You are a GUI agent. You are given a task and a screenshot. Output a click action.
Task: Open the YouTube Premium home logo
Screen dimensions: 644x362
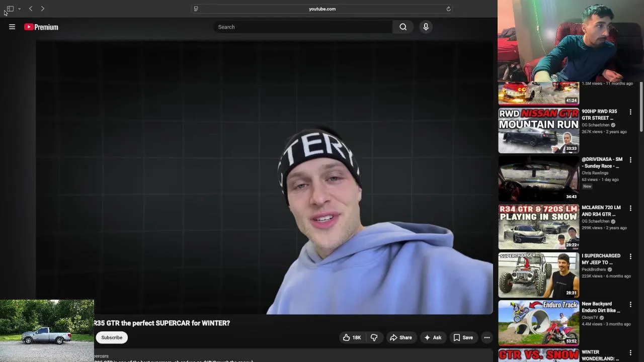tap(41, 27)
